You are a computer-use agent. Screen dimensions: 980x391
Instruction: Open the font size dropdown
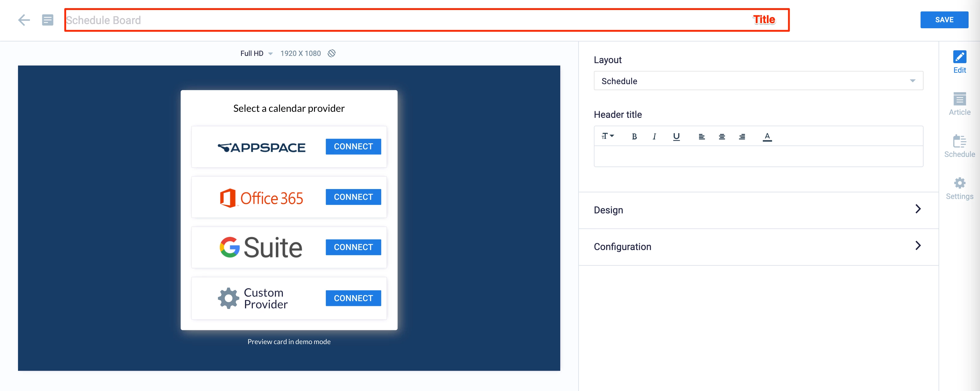point(608,136)
